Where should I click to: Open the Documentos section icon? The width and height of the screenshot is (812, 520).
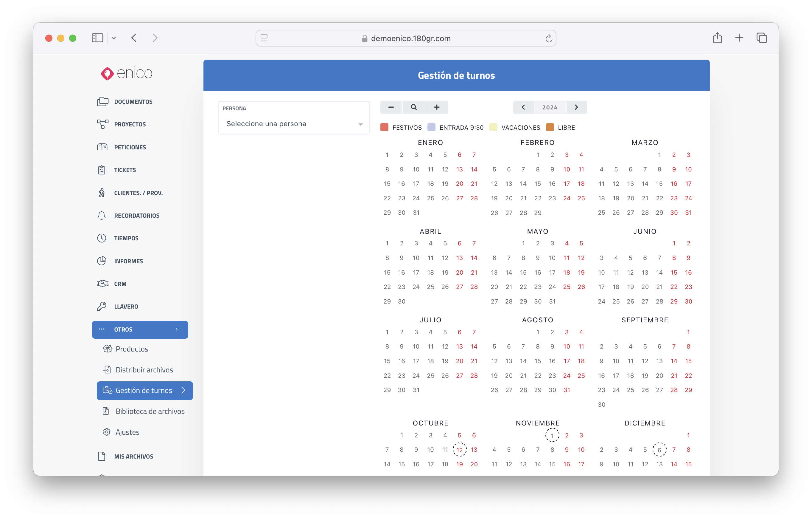tap(102, 102)
